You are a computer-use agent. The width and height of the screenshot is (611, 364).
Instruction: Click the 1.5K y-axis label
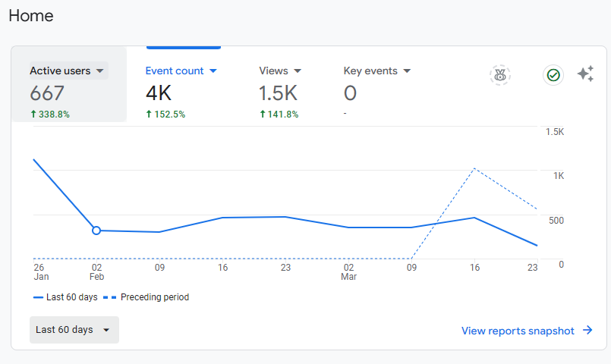point(555,132)
